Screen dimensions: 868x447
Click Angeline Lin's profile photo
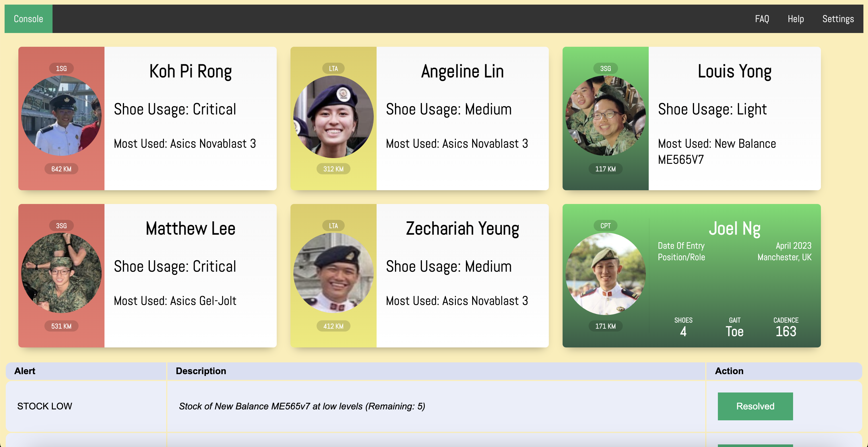[x=333, y=116]
